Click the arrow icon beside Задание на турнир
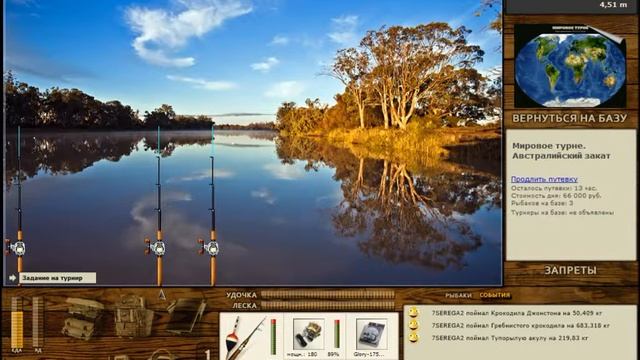This screenshot has width=640, height=360. click(x=12, y=278)
